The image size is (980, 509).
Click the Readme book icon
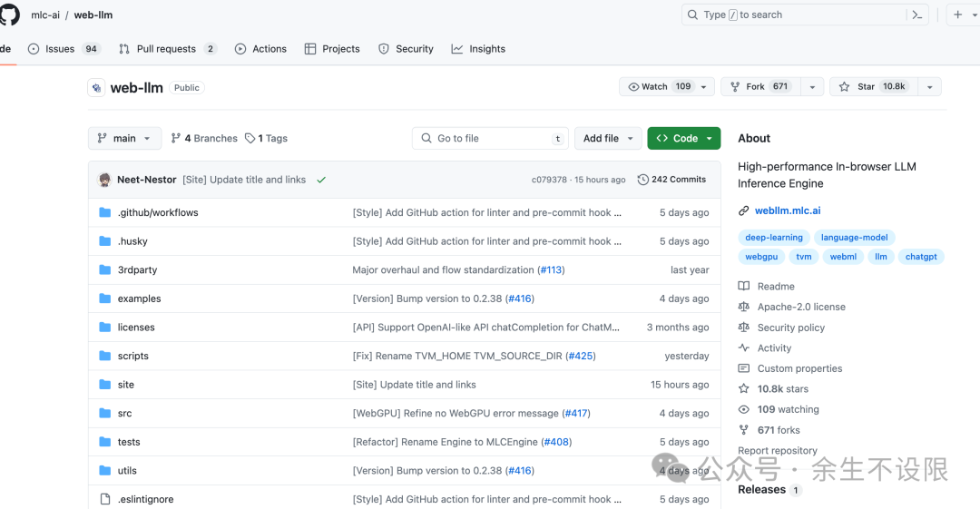coord(744,287)
